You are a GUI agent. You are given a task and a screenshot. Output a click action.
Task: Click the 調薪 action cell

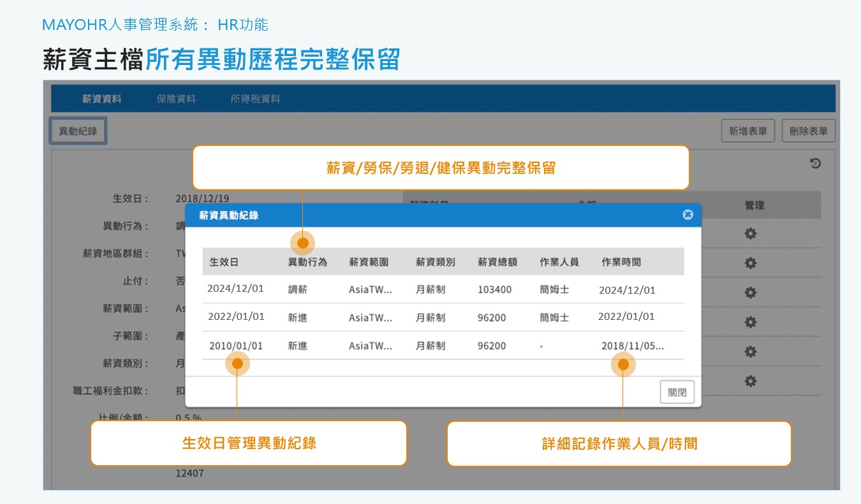pos(297,289)
